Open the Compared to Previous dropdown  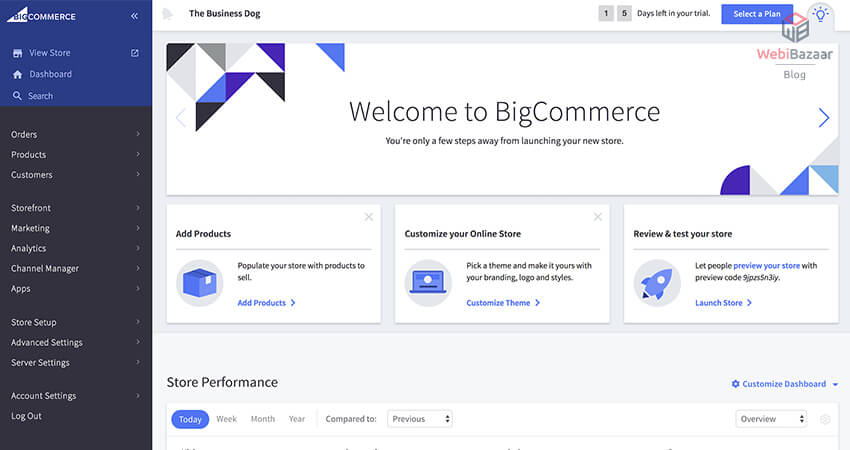tap(420, 419)
